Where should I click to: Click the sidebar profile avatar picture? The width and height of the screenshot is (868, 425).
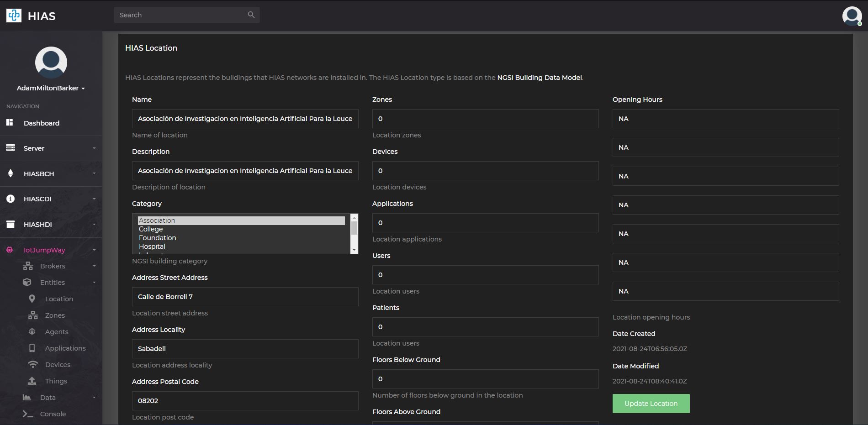tap(51, 63)
